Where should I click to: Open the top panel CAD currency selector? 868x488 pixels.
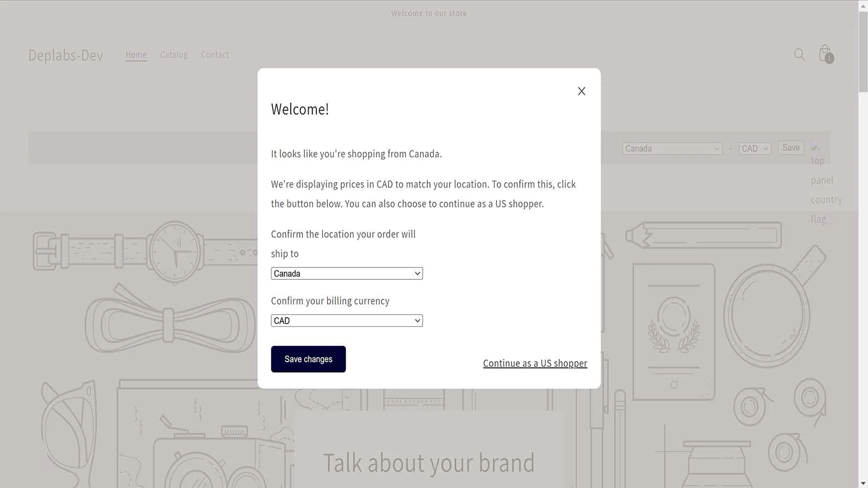coord(755,149)
